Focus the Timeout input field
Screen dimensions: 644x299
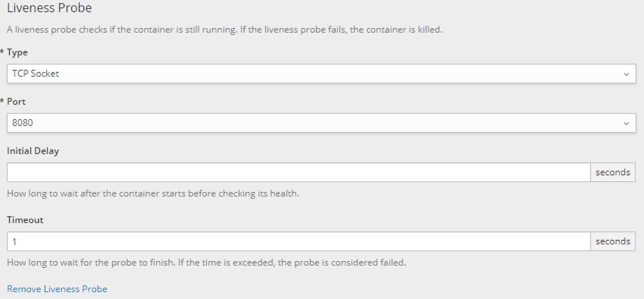(299, 241)
